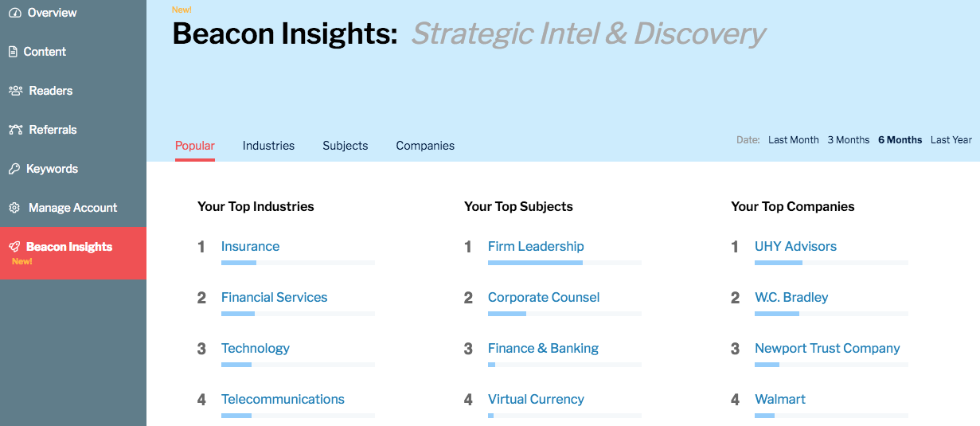Open the Insurance industry link

pos(250,247)
